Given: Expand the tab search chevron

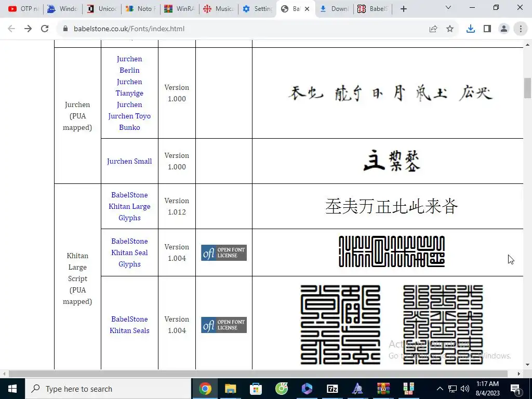Looking at the screenshot, I should point(448,7).
